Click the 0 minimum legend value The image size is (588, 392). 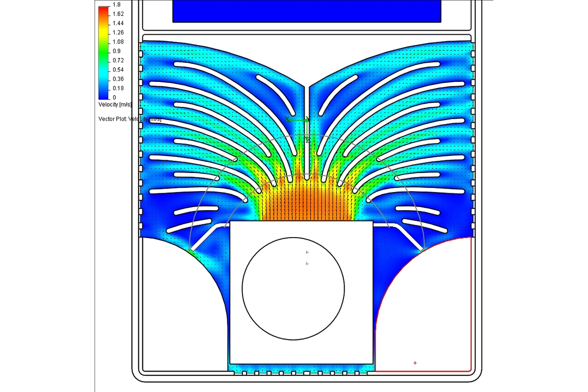[114, 98]
